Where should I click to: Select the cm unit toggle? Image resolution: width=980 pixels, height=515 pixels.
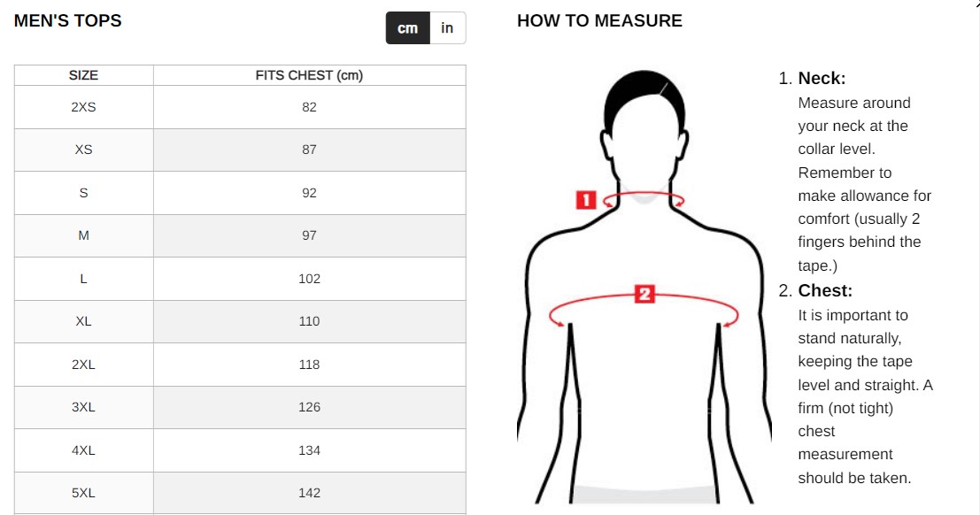pyautogui.click(x=407, y=28)
